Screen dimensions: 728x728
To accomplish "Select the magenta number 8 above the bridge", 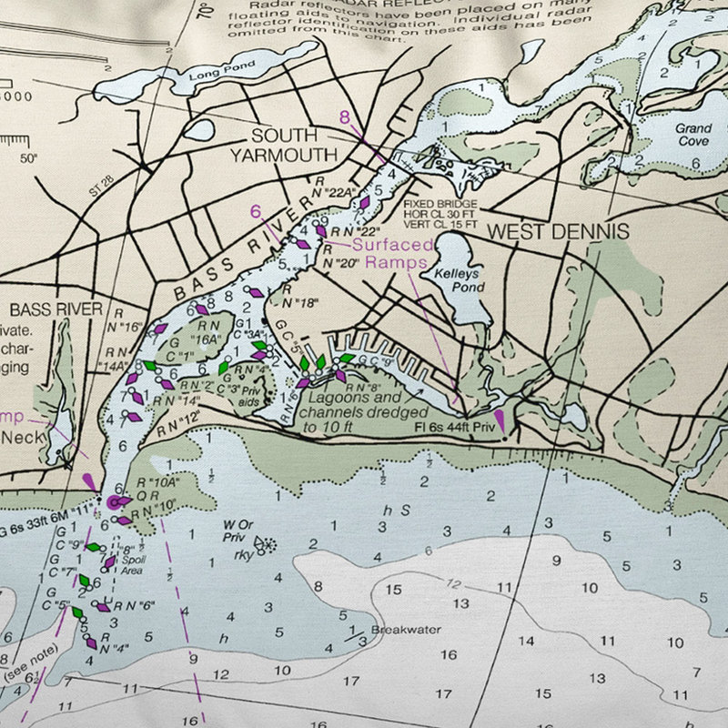I will point(345,117).
